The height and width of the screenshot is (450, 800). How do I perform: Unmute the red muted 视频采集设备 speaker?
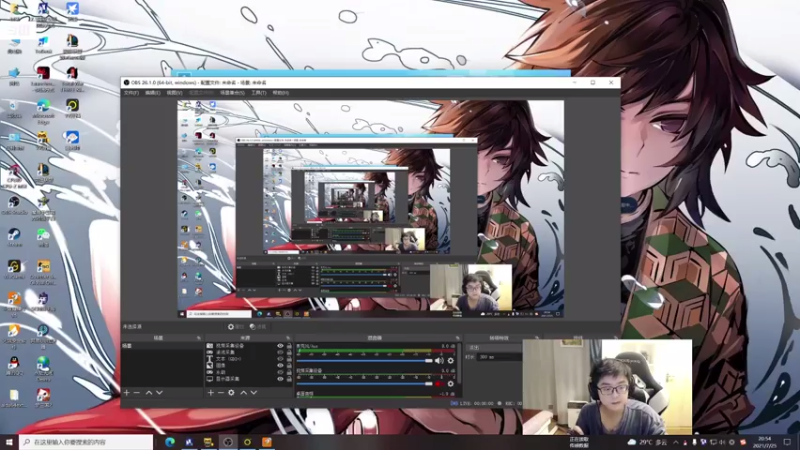coord(439,384)
